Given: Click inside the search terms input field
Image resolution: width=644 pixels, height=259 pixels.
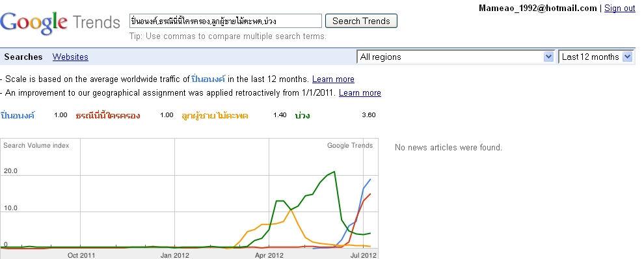Looking at the screenshot, I should pos(226,21).
